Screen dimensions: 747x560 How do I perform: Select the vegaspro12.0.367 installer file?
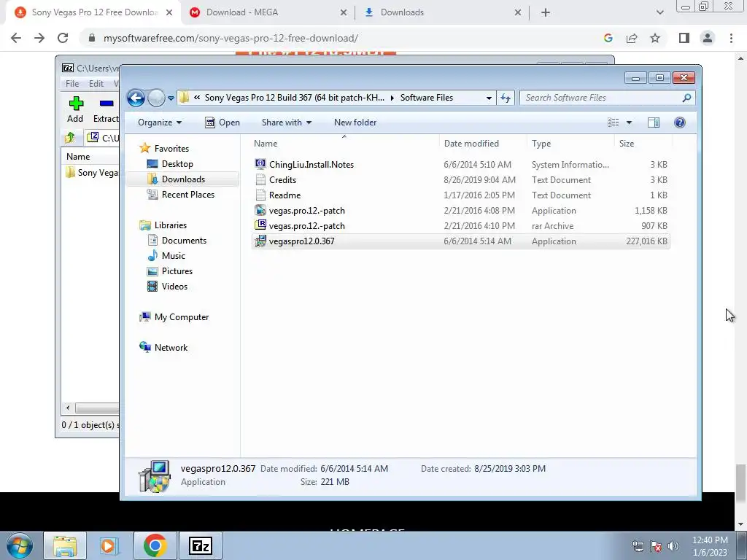[x=460, y=241]
